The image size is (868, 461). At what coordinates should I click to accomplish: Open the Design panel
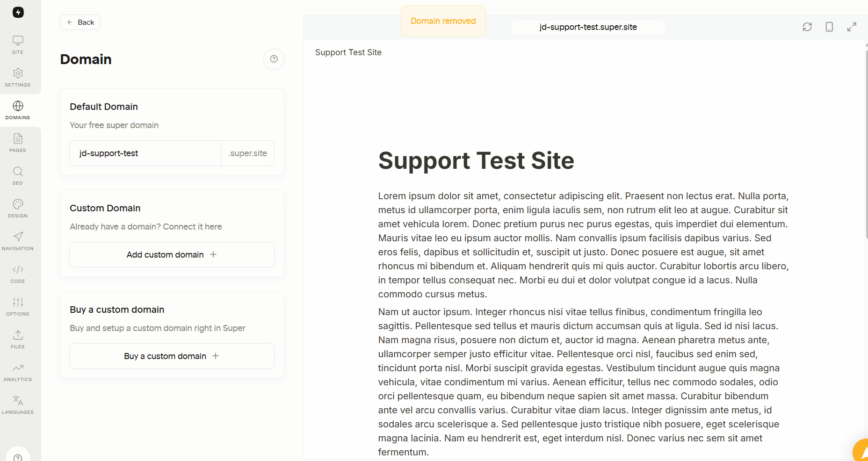click(x=18, y=209)
